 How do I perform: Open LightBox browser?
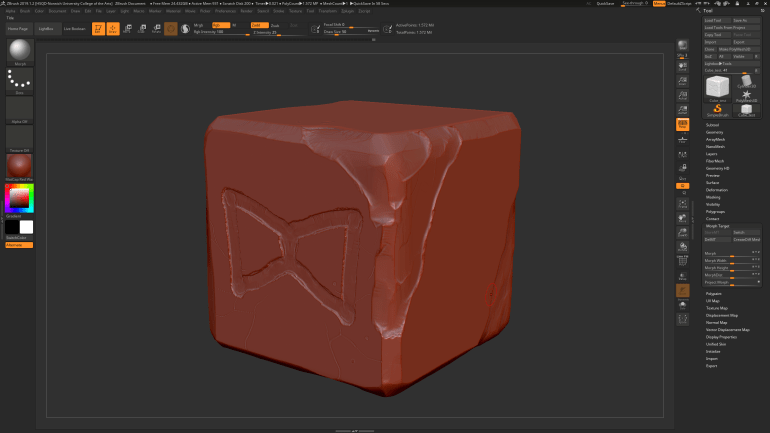[x=47, y=29]
